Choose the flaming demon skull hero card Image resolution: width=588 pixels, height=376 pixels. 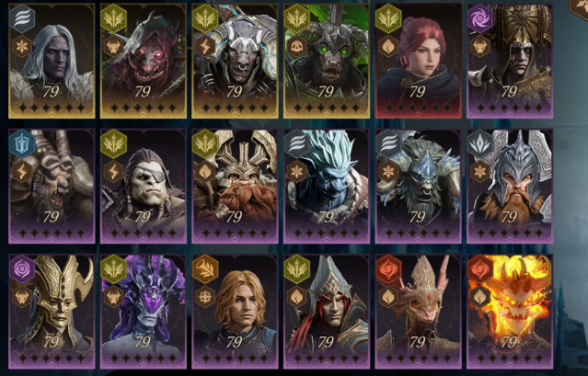pos(510,312)
